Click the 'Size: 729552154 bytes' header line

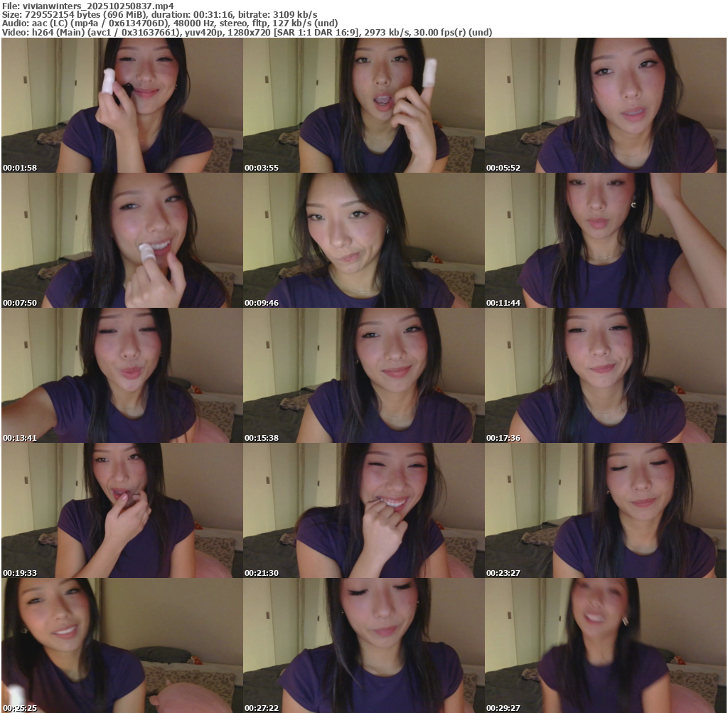point(160,14)
